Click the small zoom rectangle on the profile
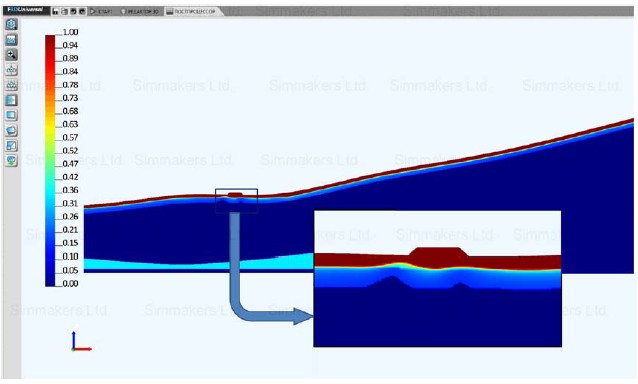This screenshot has height=384, width=638. tap(236, 201)
